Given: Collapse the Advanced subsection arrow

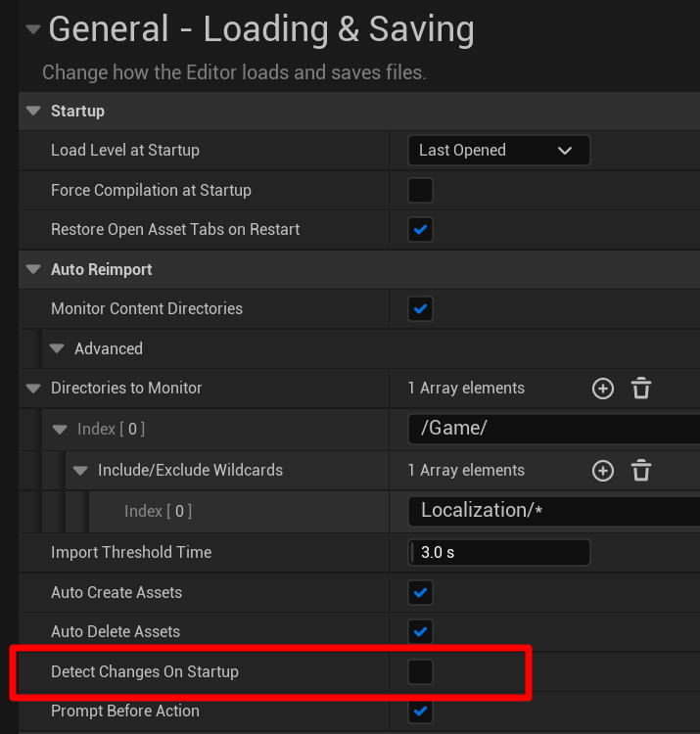Looking at the screenshot, I should click(57, 348).
